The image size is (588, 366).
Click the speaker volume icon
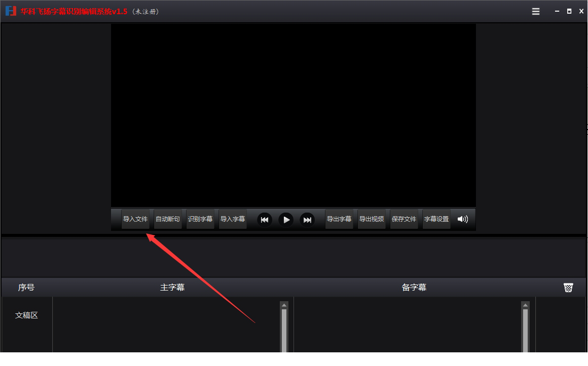(x=462, y=219)
